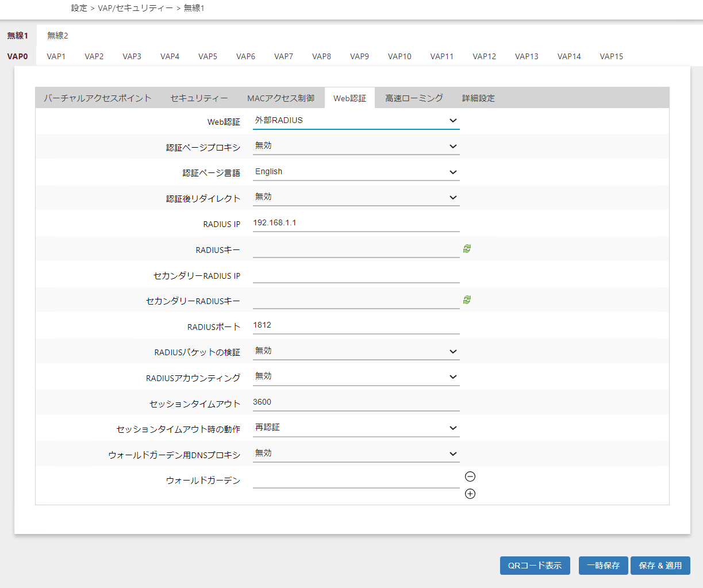The image size is (703, 588).
Task: Focus the RADIUSキー input field
Action: [x=356, y=249]
